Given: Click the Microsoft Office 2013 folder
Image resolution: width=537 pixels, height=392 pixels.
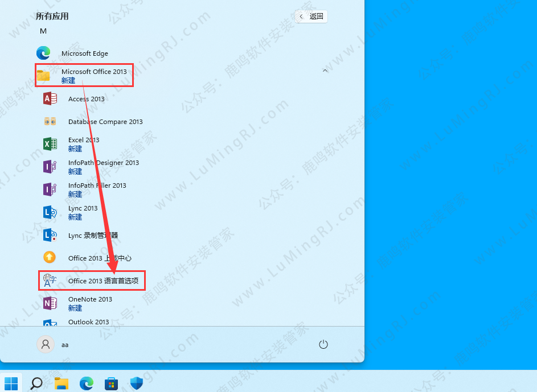Looking at the screenshot, I should click(x=94, y=76).
